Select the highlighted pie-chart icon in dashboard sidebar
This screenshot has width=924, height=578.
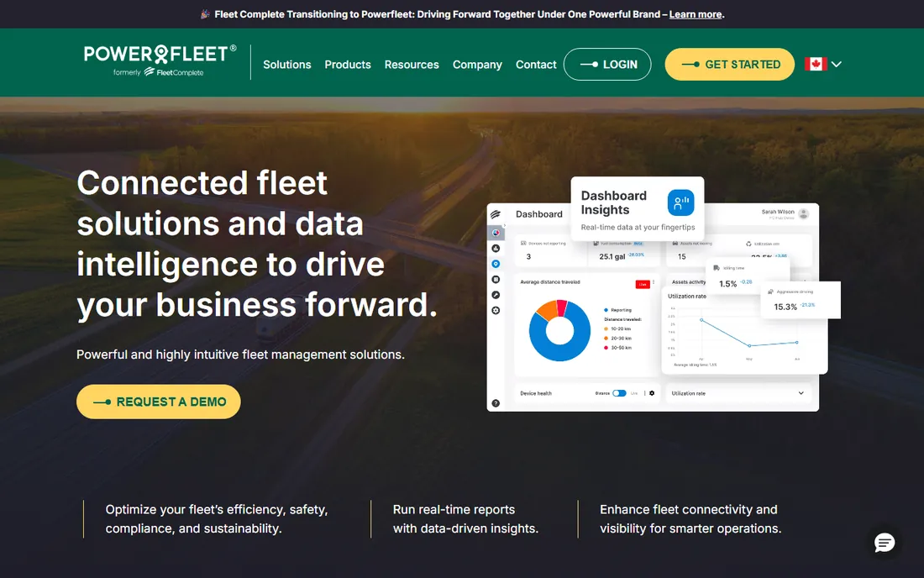496,233
